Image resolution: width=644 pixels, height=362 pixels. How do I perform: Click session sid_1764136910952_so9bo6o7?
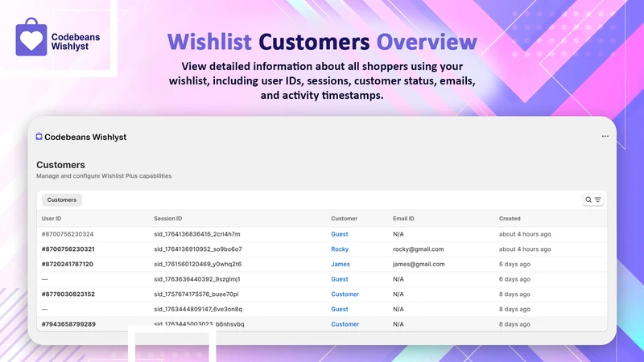tap(198, 249)
